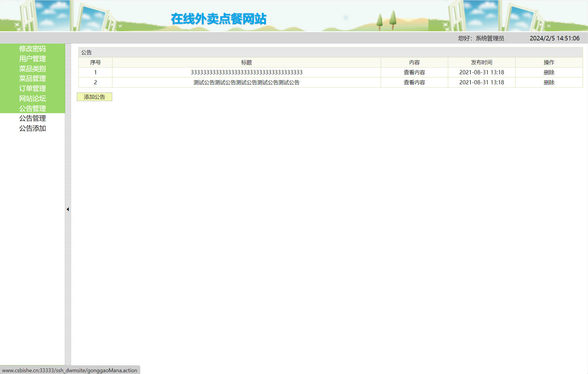Click 添加公告 to add an announcement
Screen dimensions: 588x374
coord(95,97)
